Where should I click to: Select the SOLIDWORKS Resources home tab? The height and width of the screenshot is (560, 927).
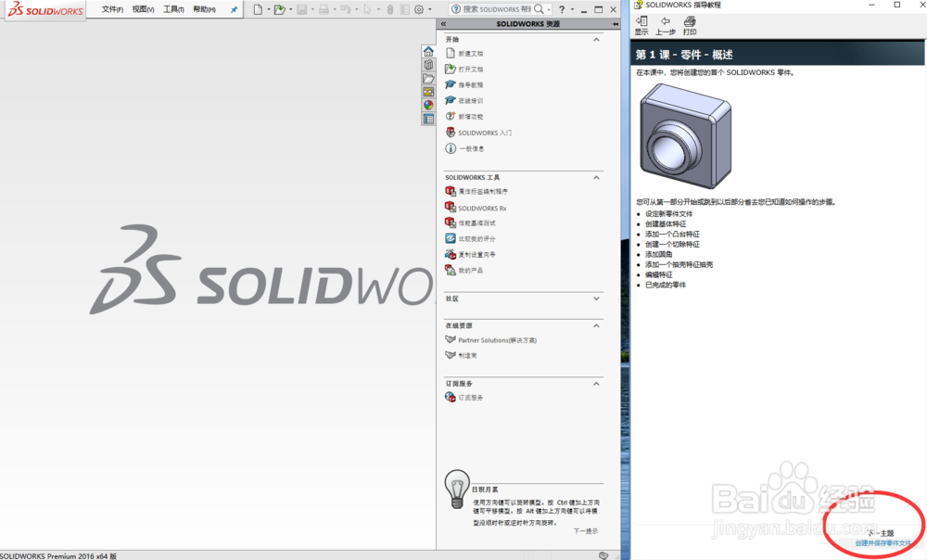pos(428,51)
